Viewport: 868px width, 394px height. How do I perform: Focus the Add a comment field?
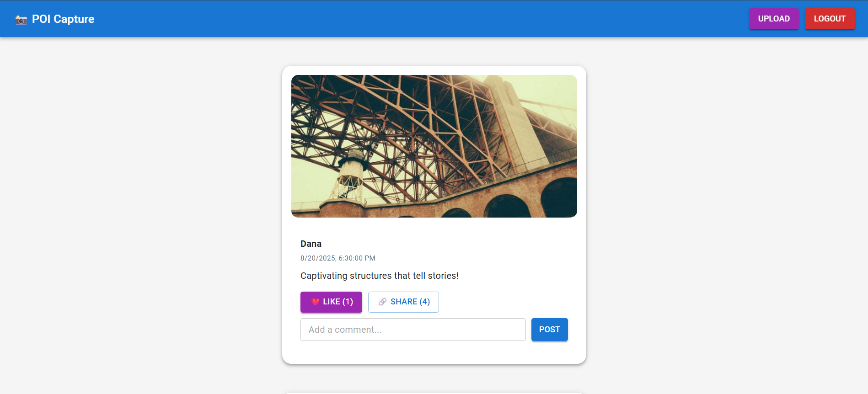[x=413, y=330]
